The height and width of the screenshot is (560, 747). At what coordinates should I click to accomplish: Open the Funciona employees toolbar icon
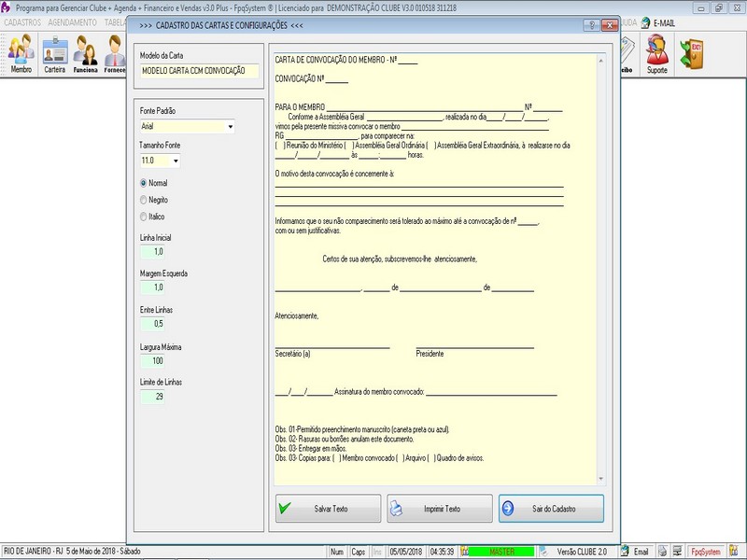[85, 53]
